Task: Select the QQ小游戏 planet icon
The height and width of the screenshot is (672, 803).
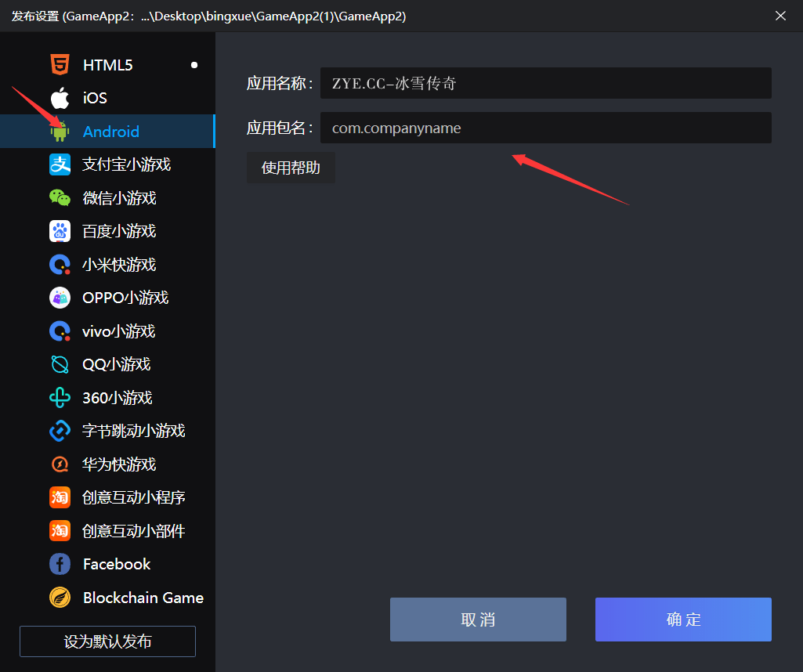Action: [x=60, y=364]
